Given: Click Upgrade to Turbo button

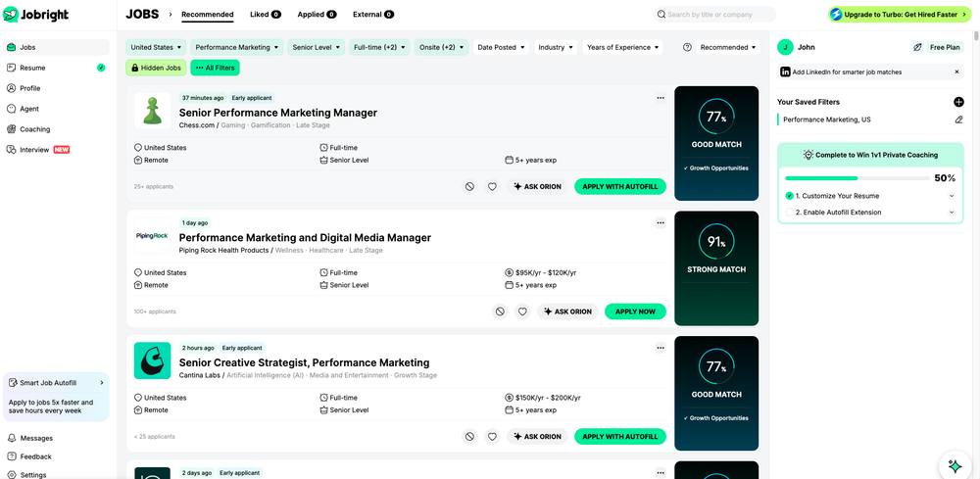Looking at the screenshot, I should tap(901, 15).
